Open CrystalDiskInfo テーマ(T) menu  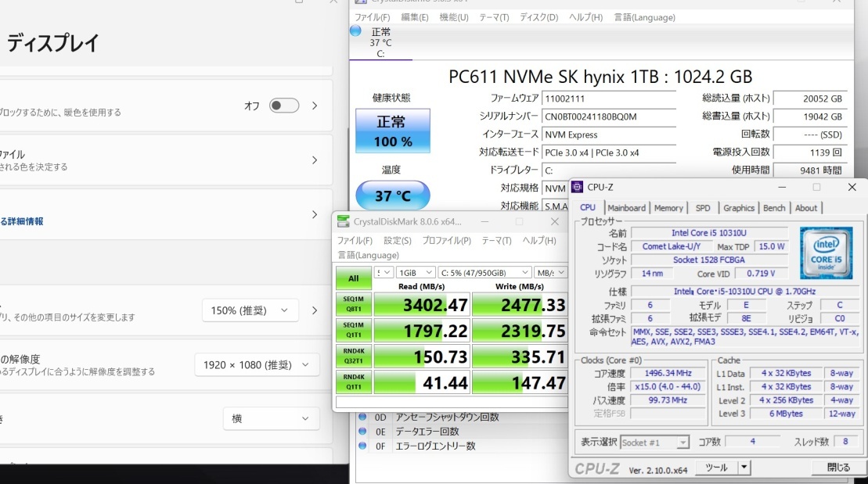[x=494, y=17]
